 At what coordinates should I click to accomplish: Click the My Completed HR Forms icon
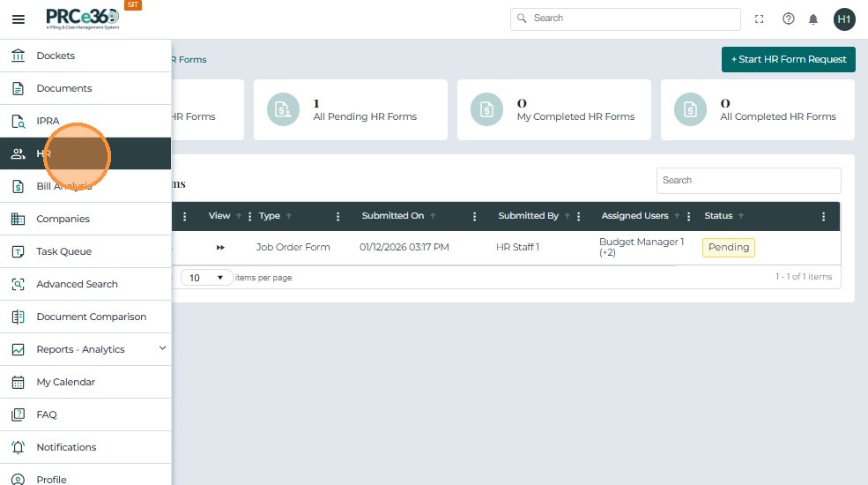pyautogui.click(x=486, y=109)
